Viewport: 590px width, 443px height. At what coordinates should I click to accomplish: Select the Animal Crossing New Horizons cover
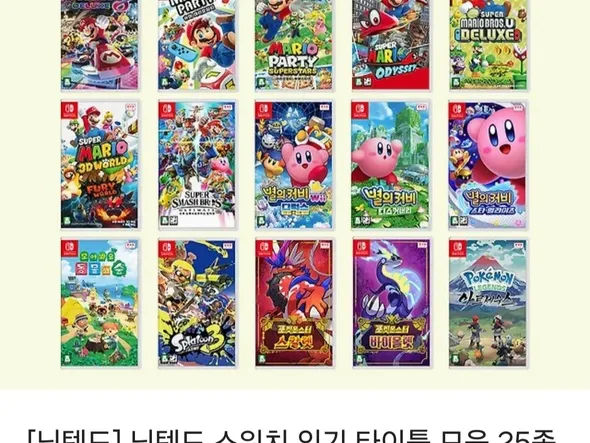99,303
